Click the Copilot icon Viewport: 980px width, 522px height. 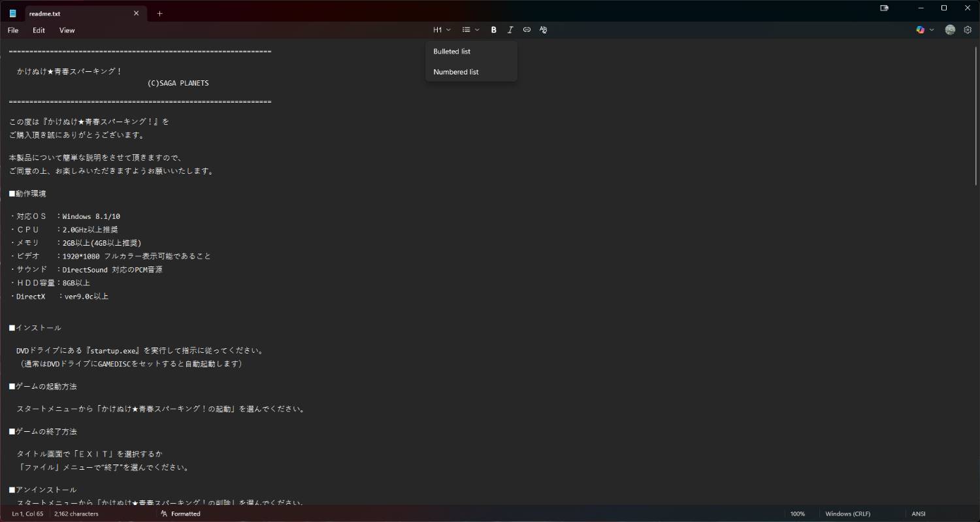[921, 30]
